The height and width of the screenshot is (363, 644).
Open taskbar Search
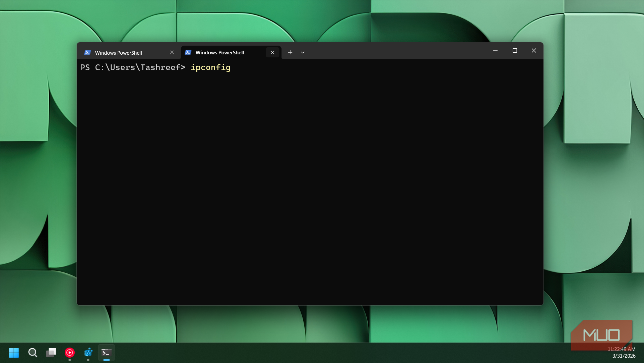click(33, 353)
